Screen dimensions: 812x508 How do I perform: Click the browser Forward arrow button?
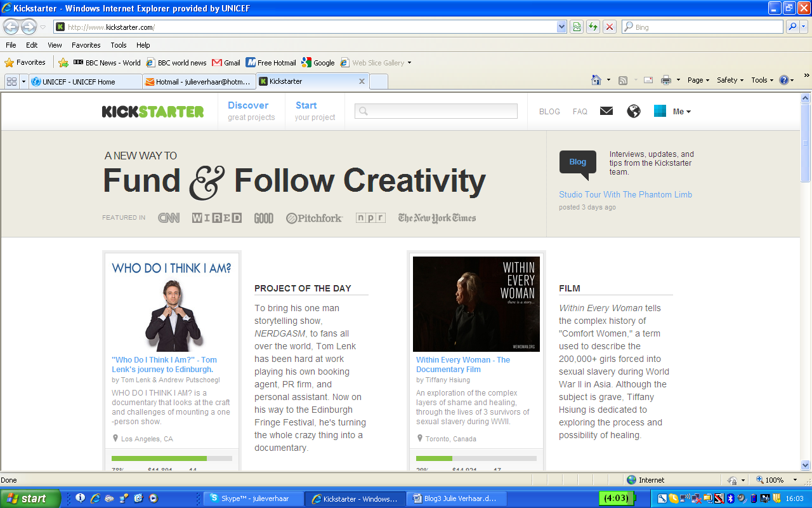pos(29,27)
